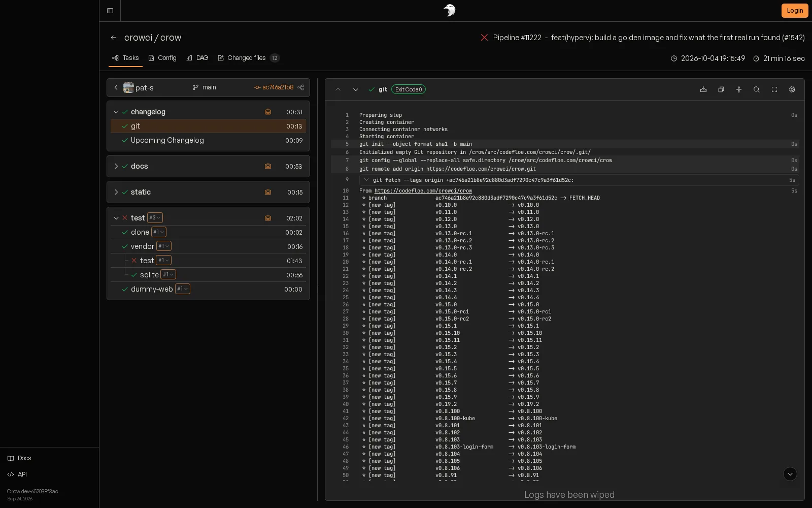Collapse the test workflow
Screen dimensions: 812x508
[116, 218]
